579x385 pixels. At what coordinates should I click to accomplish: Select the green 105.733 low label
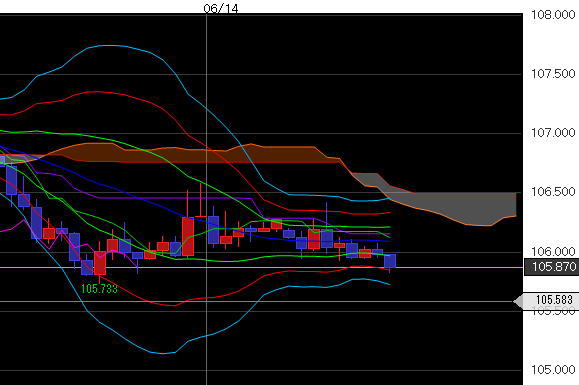99,289
